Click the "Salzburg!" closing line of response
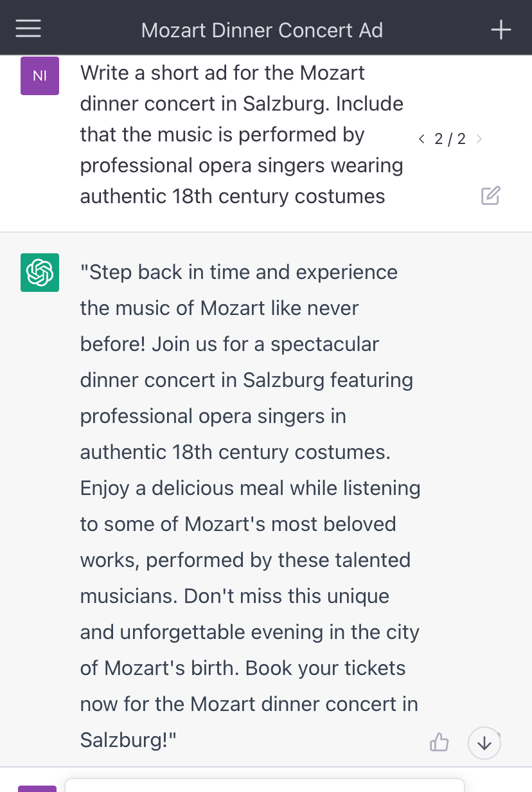The height and width of the screenshot is (792, 532). coord(128,740)
